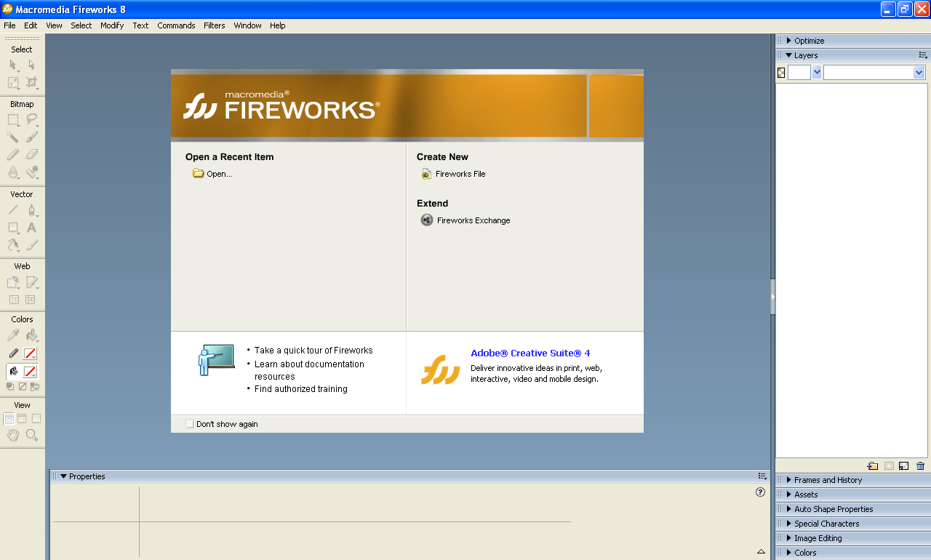This screenshot has width=931, height=560.
Task: Click New/Duplicate Layer icon in Layers panel
Action: tap(873, 466)
